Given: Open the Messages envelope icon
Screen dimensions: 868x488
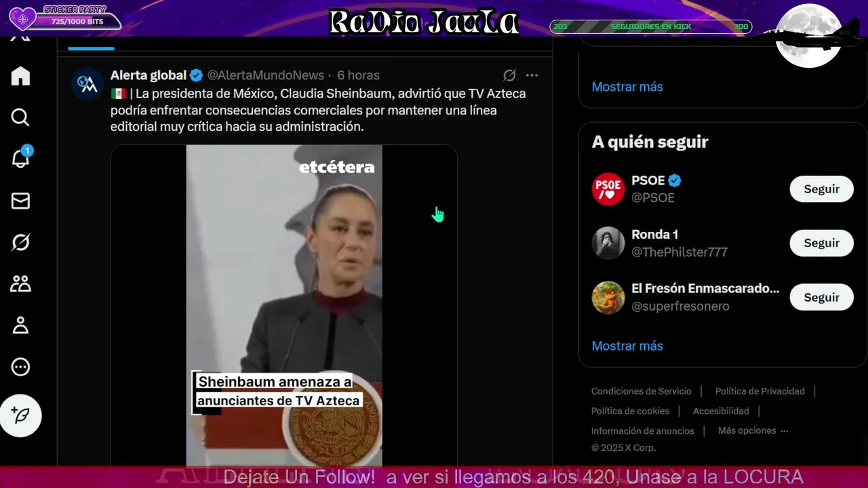Looking at the screenshot, I should coord(20,201).
